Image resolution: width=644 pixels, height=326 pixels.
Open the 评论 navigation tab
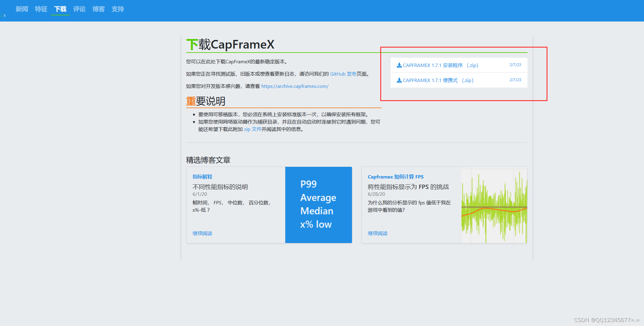79,9
